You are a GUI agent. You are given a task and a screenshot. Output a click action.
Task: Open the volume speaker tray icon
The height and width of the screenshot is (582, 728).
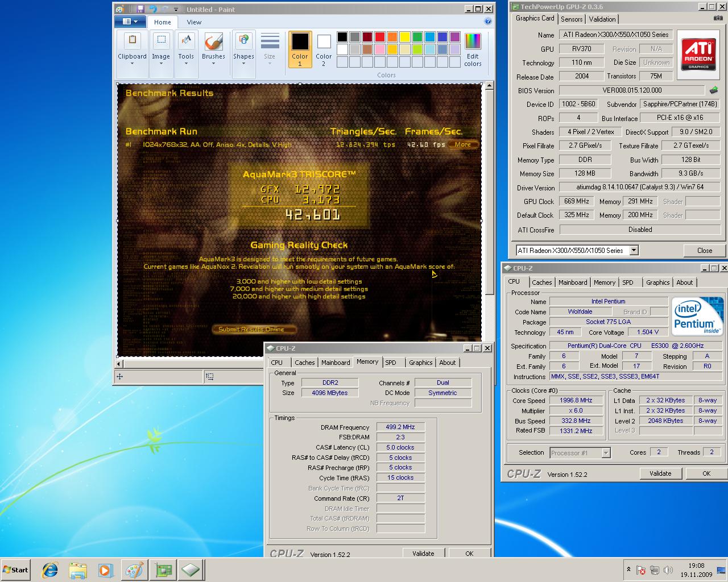pyautogui.click(x=668, y=570)
